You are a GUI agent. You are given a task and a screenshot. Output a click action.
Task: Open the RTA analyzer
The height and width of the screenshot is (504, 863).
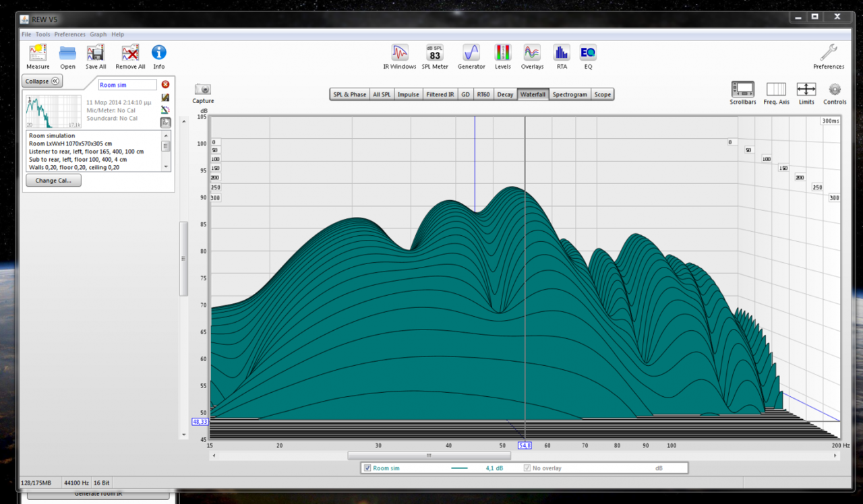click(561, 53)
